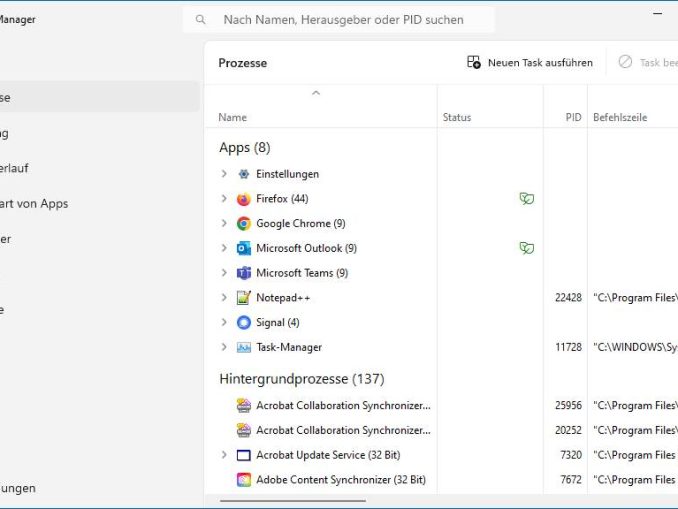
Task: Click the Microsoft Teams icon
Action: tap(244, 273)
